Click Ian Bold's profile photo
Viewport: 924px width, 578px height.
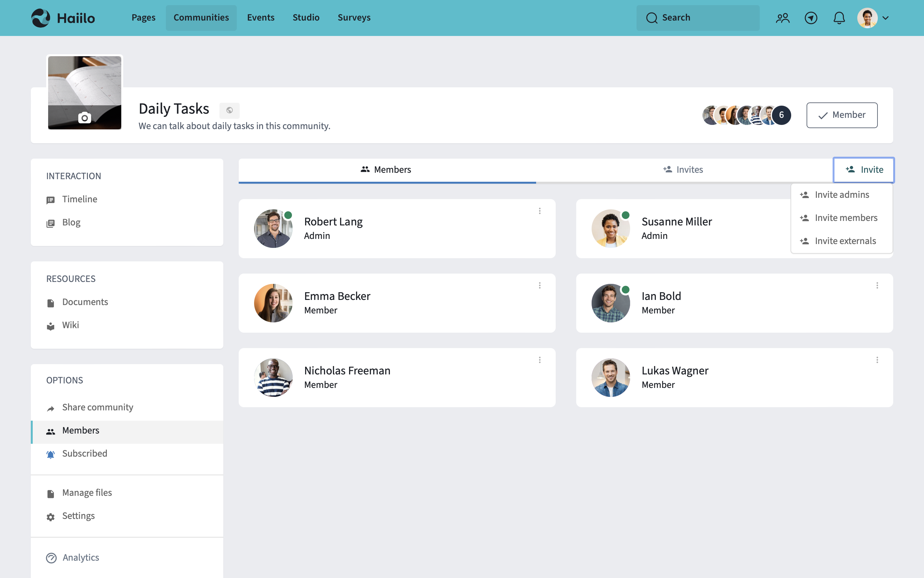point(611,303)
